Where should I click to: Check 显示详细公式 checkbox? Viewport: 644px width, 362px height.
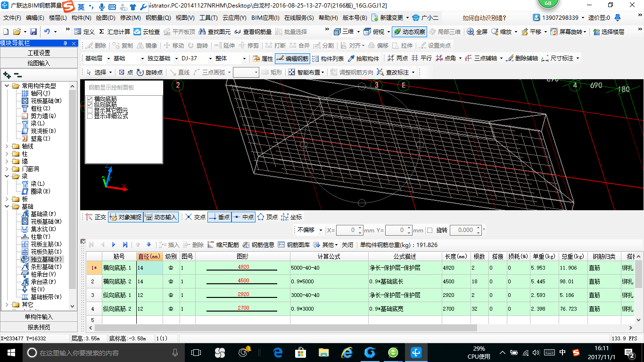(90, 116)
